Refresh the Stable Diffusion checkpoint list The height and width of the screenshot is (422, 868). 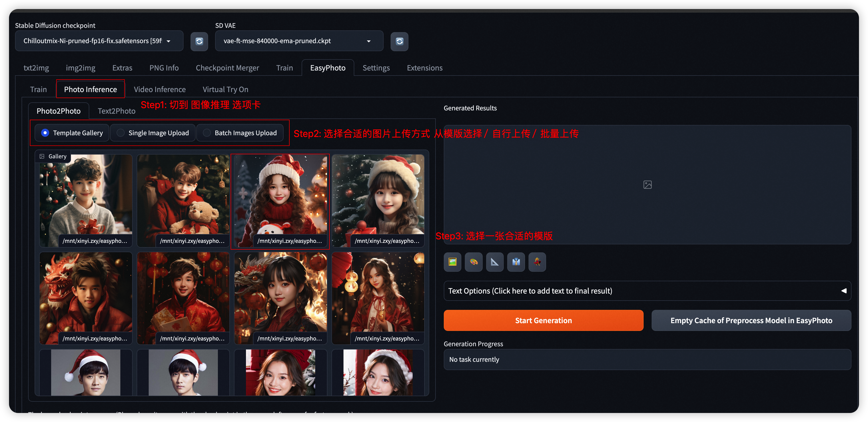199,41
